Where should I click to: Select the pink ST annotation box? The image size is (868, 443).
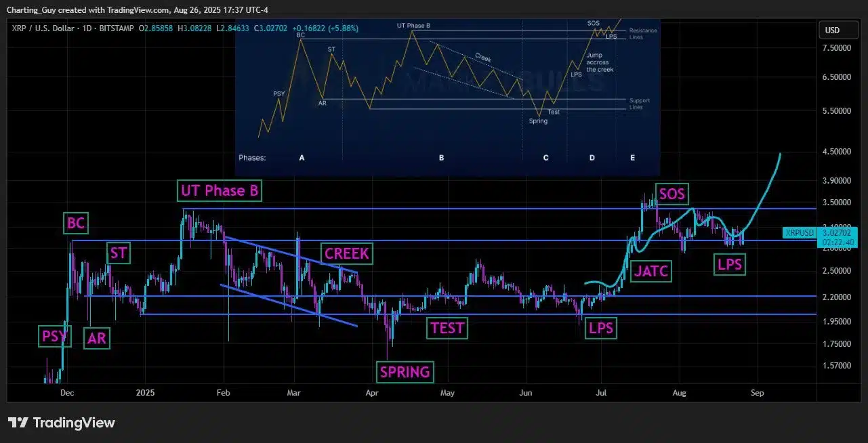pyautogui.click(x=119, y=253)
